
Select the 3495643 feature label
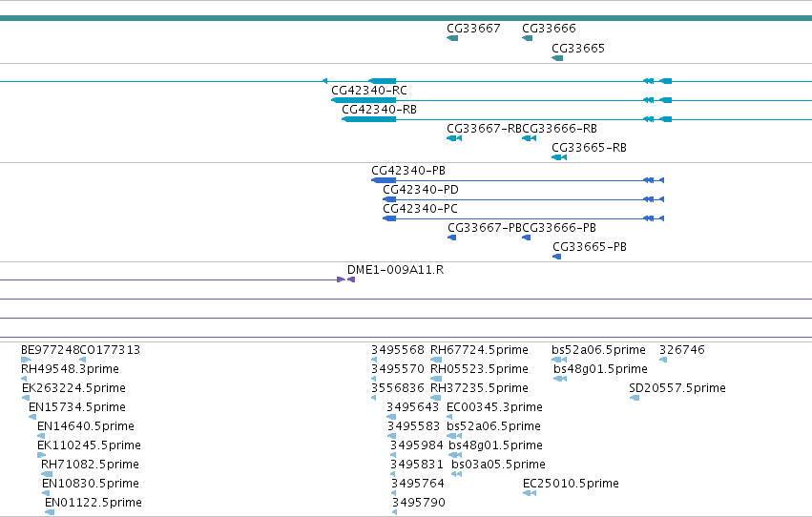click(413, 408)
